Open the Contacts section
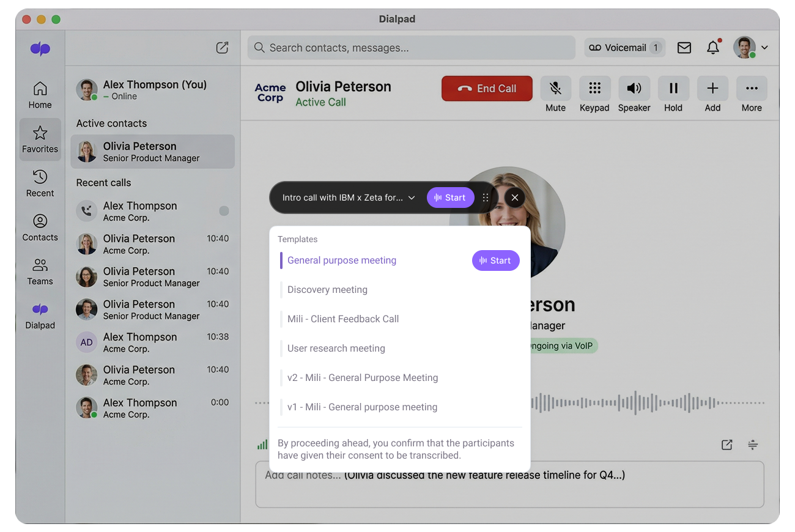Screen dimensions: 795x532 (40, 227)
